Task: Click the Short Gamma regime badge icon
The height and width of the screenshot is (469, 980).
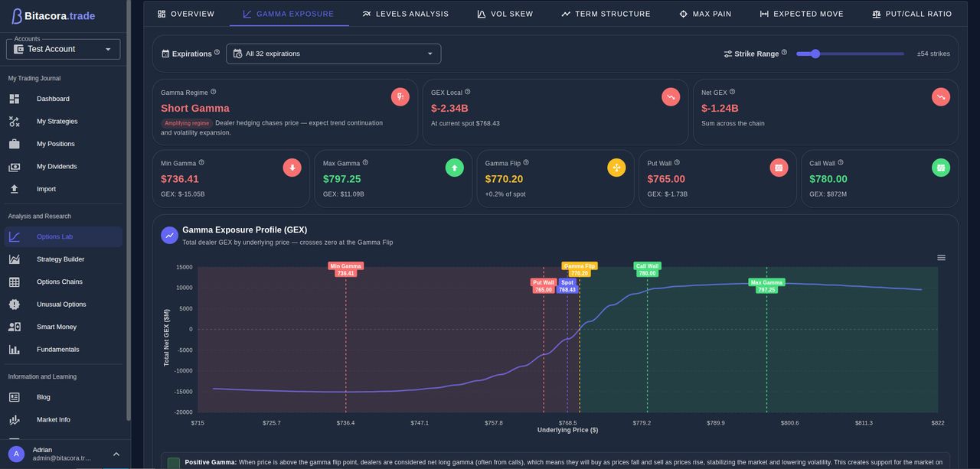Action: click(x=400, y=97)
